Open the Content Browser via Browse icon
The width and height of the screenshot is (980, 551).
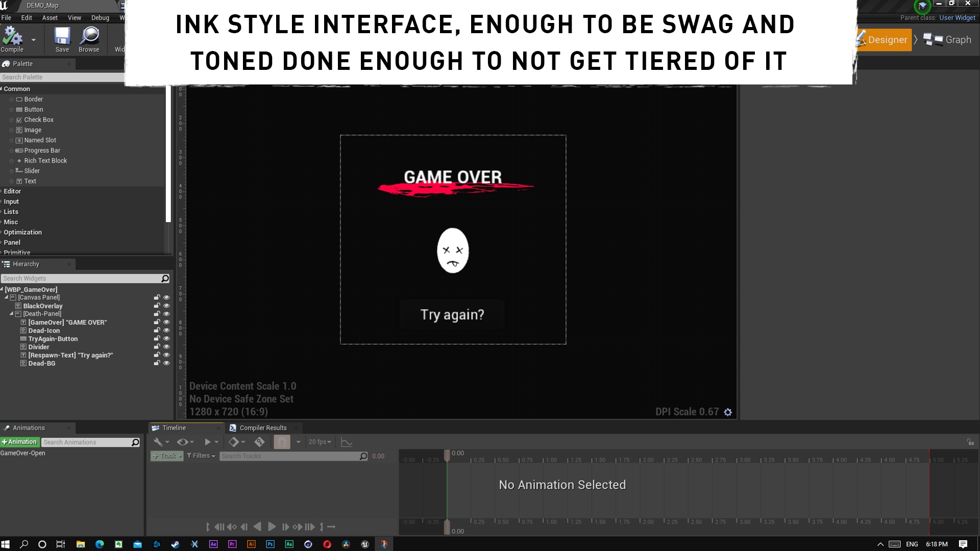coord(89,37)
